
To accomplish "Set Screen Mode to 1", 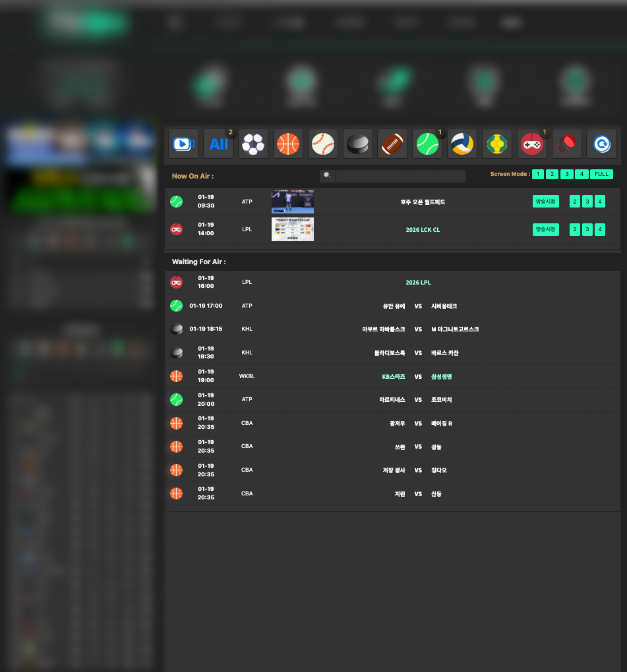I will 538,175.
